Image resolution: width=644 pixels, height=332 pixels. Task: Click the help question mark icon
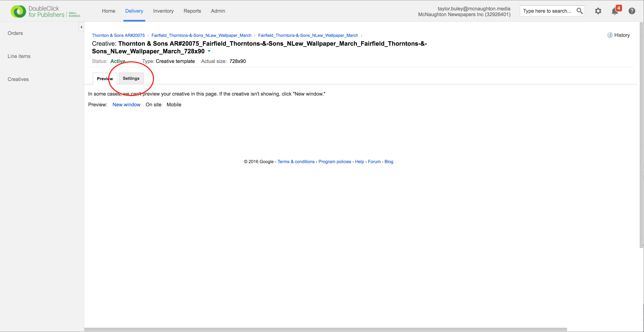pos(632,11)
